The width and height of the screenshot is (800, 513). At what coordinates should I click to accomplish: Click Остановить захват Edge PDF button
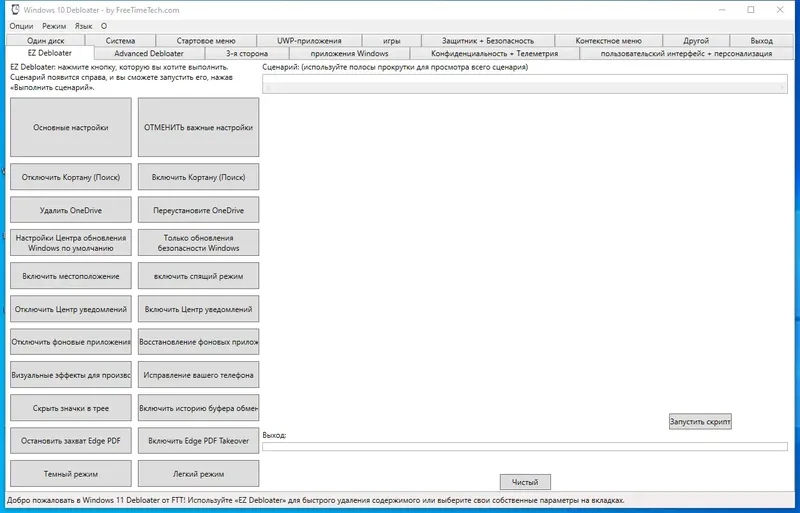[x=71, y=441]
